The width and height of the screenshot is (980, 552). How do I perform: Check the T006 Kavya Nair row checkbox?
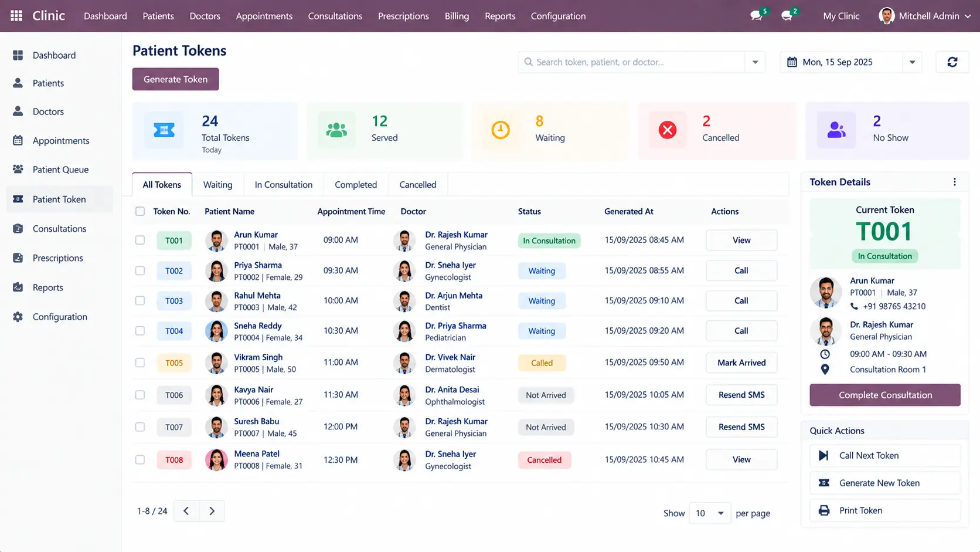pos(139,395)
